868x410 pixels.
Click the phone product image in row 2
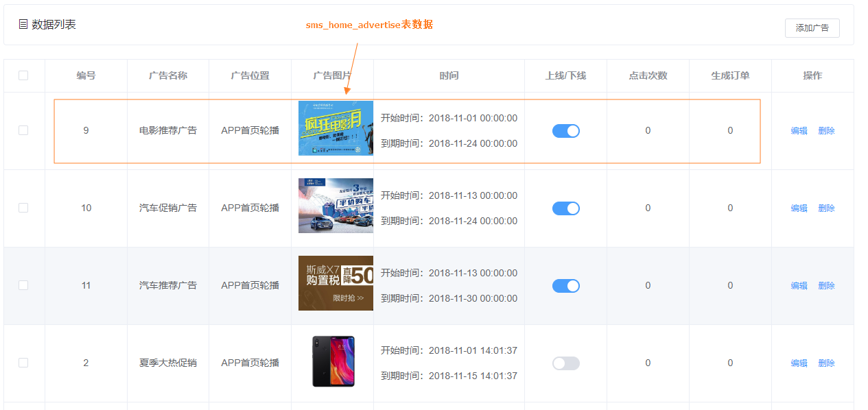[335, 363]
